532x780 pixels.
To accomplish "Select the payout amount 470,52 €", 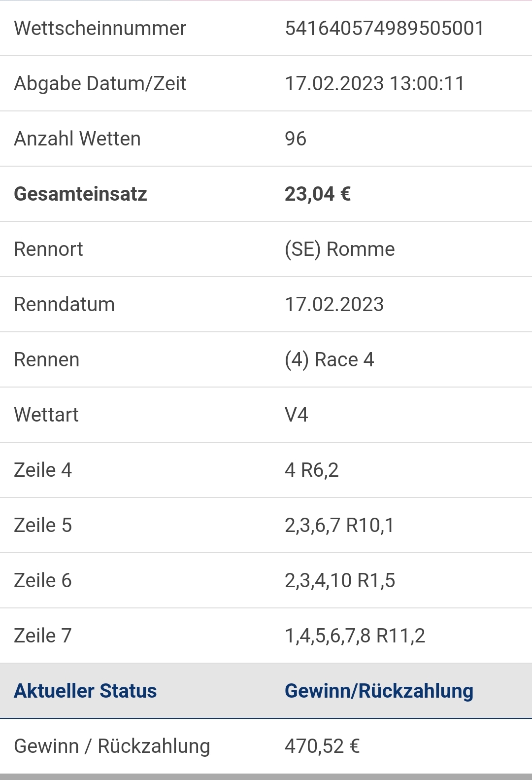I will click(x=322, y=746).
